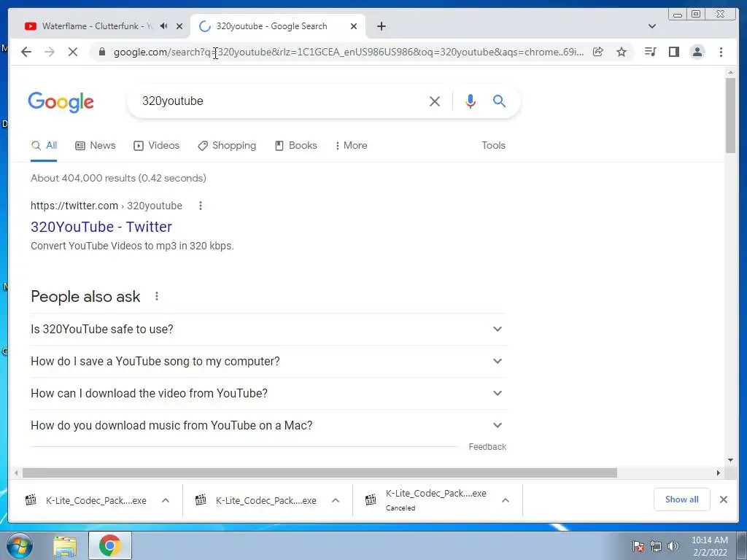Viewport: 747px width, 560px height.
Task: Open the Windows Start menu
Action: pos(19,546)
